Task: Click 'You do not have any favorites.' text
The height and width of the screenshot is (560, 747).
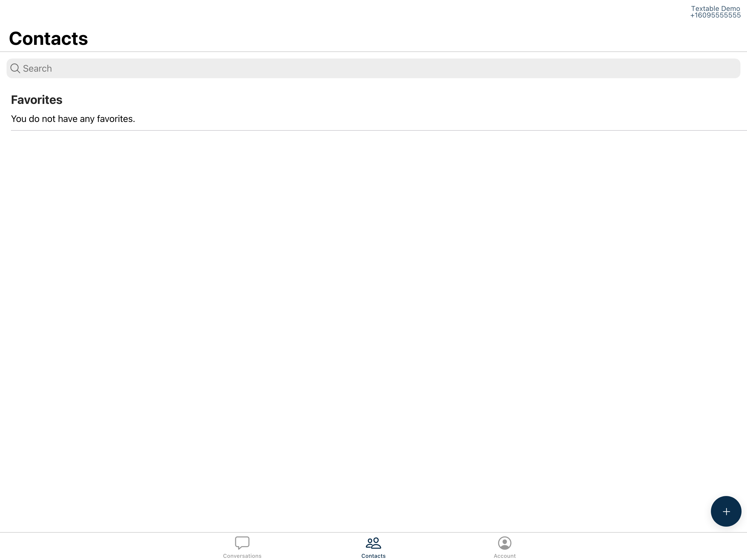Action: tap(73, 119)
